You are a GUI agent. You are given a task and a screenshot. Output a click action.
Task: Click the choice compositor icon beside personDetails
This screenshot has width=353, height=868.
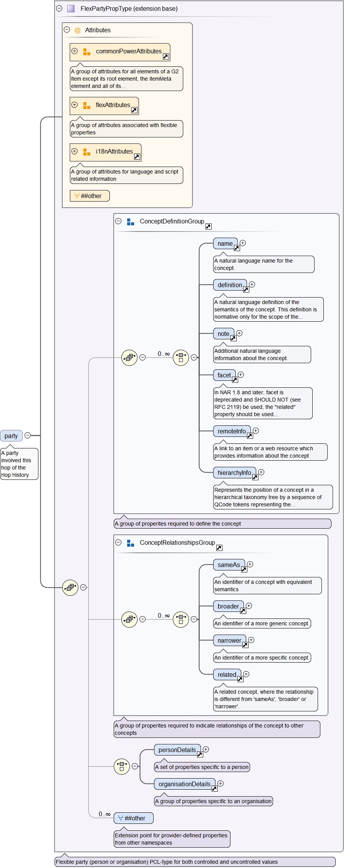[122, 766]
